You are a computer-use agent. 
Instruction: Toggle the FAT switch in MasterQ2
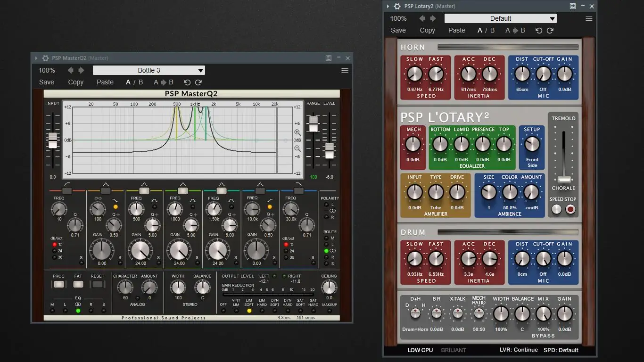(x=78, y=284)
